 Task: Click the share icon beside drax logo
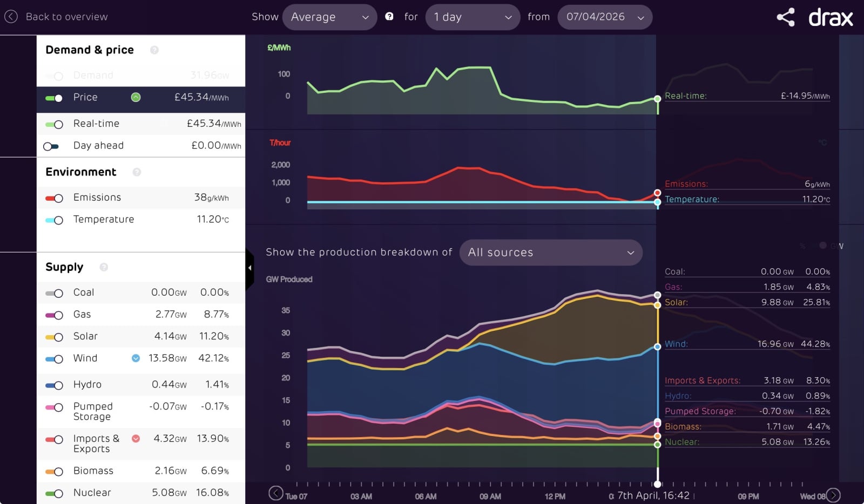[785, 17]
